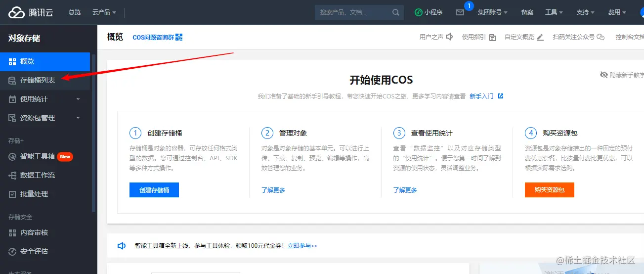Screen dimensions: 644x274
Task: Click the New badge on 智能工具箱
Action: click(65, 156)
